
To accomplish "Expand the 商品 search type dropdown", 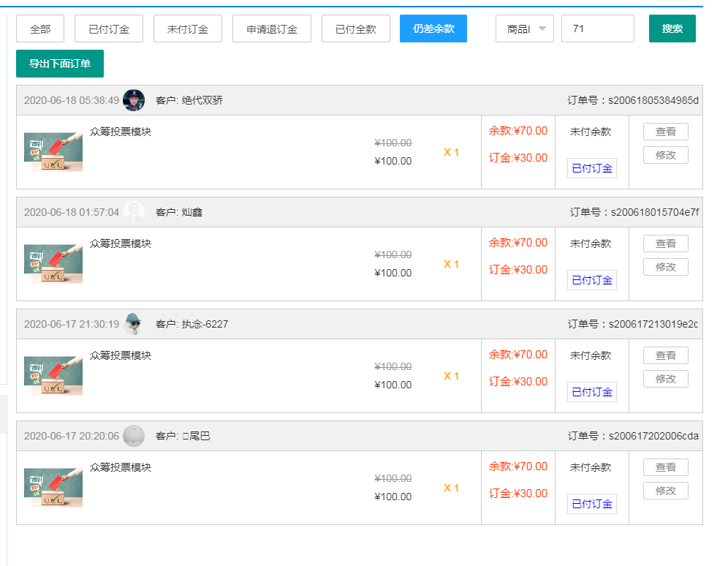I will [x=525, y=29].
